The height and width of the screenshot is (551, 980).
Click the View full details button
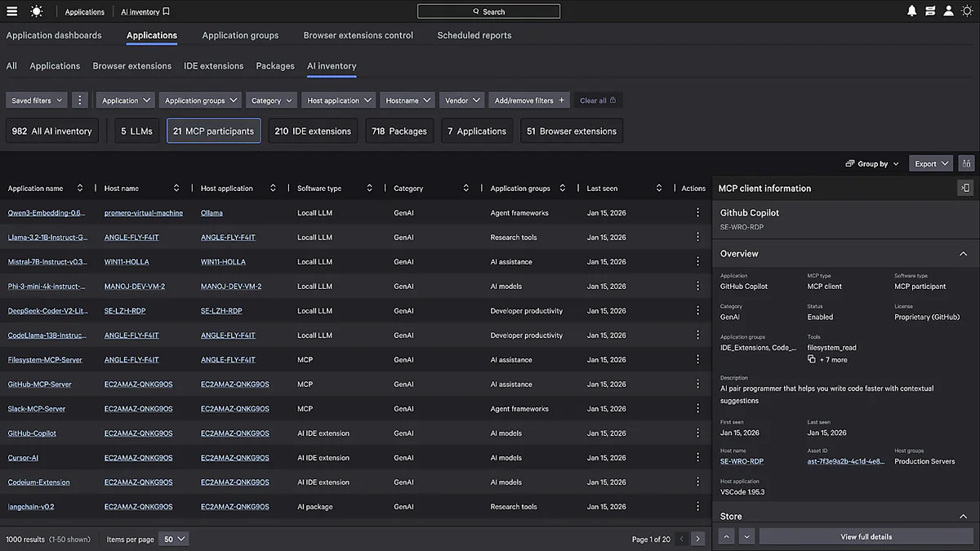pos(866,536)
